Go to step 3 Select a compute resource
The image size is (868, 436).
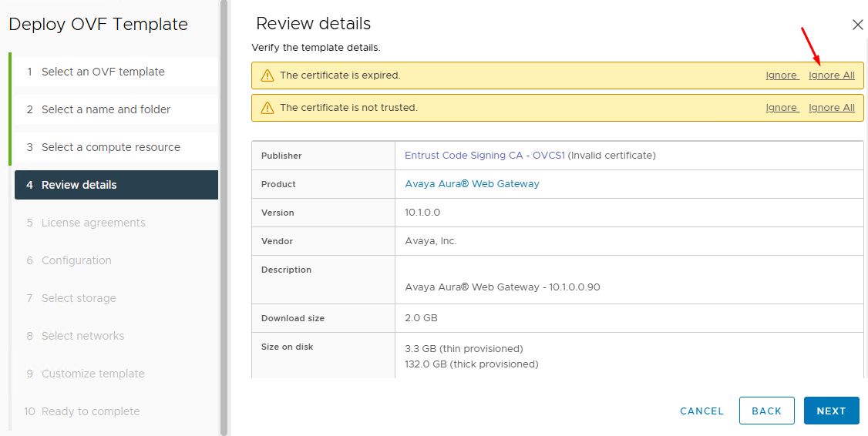tap(110, 147)
